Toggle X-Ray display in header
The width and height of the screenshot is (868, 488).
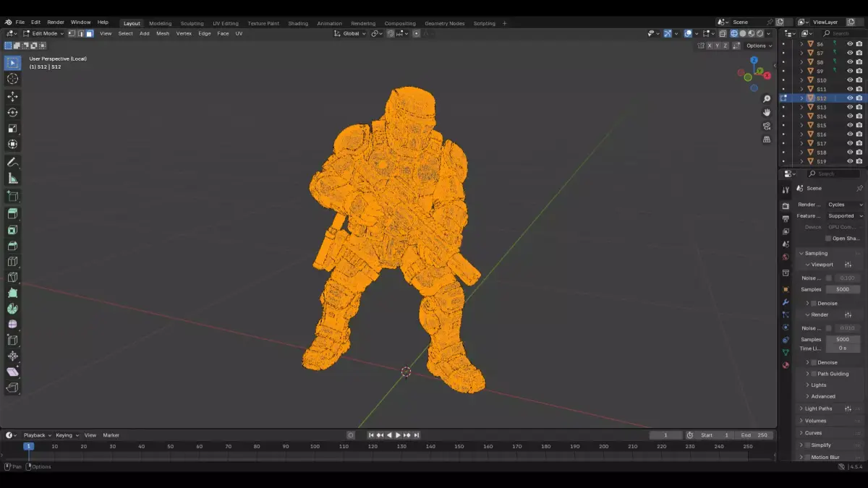tap(723, 33)
